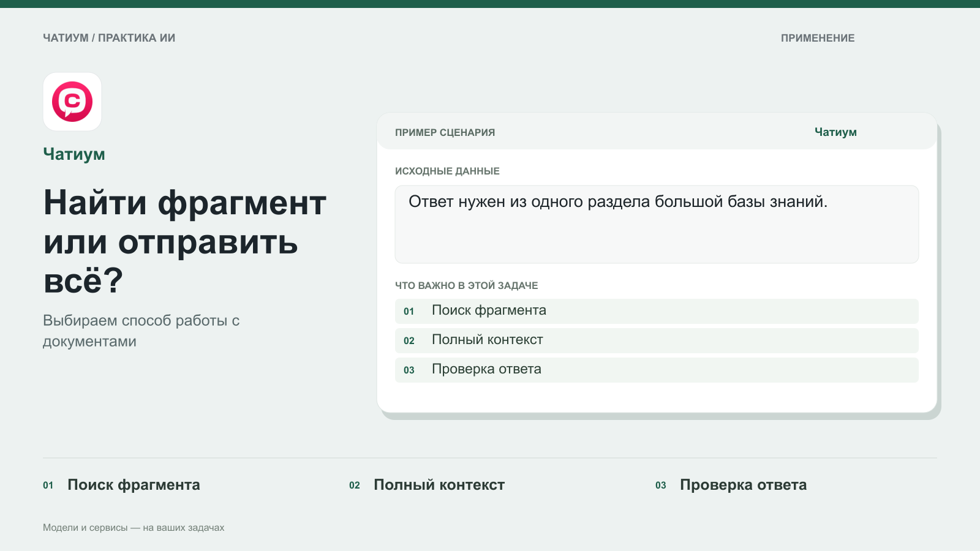The height and width of the screenshot is (551, 980).
Task: Click the ЧТО ВАЖНО В ЭТОЙ ЗАДАЧЕ label
Action: [x=467, y=286]
